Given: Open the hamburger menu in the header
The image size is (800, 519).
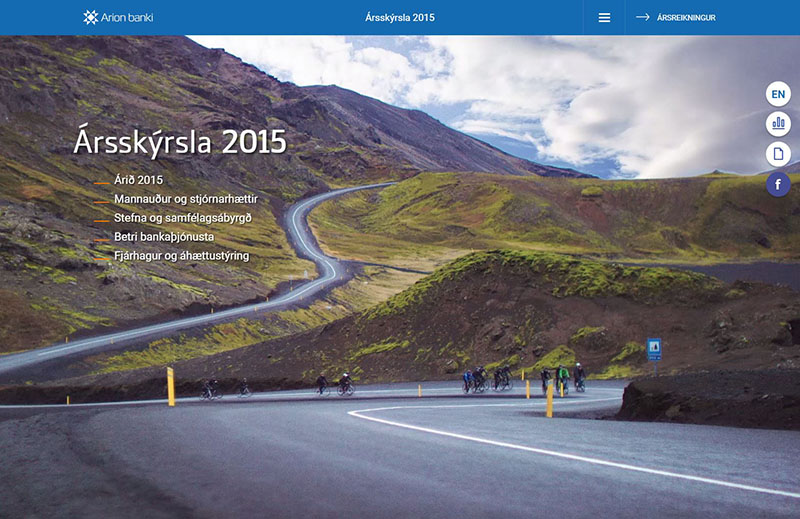Looking at the screenshot, I should click(604, 18).
